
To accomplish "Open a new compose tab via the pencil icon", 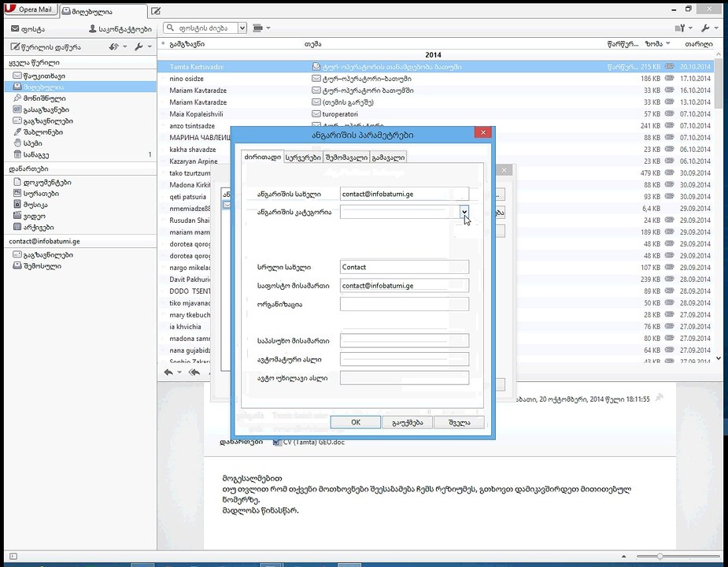I will 156,11.
